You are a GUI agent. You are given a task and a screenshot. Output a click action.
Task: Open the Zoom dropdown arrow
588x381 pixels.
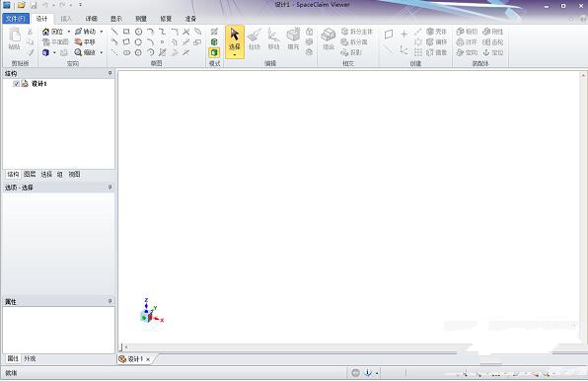point(102,52)
